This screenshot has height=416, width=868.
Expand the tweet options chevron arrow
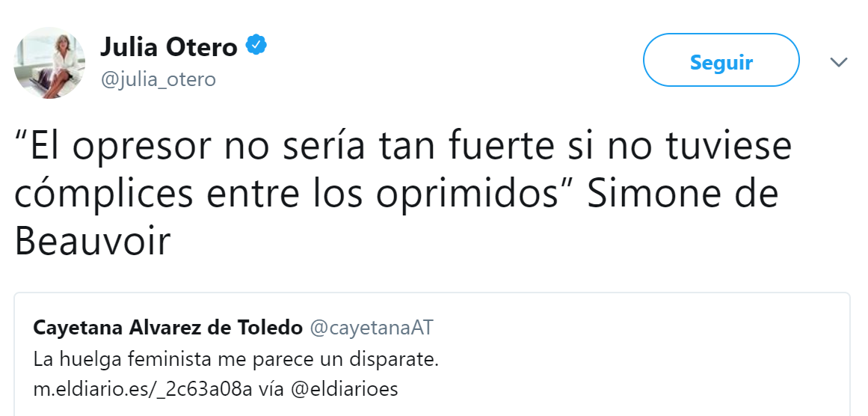tap(839, 62)
